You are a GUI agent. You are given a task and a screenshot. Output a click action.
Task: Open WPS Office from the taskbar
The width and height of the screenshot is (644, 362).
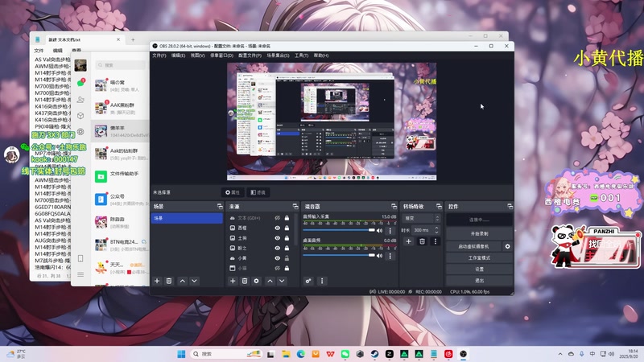tap(330, 354)
